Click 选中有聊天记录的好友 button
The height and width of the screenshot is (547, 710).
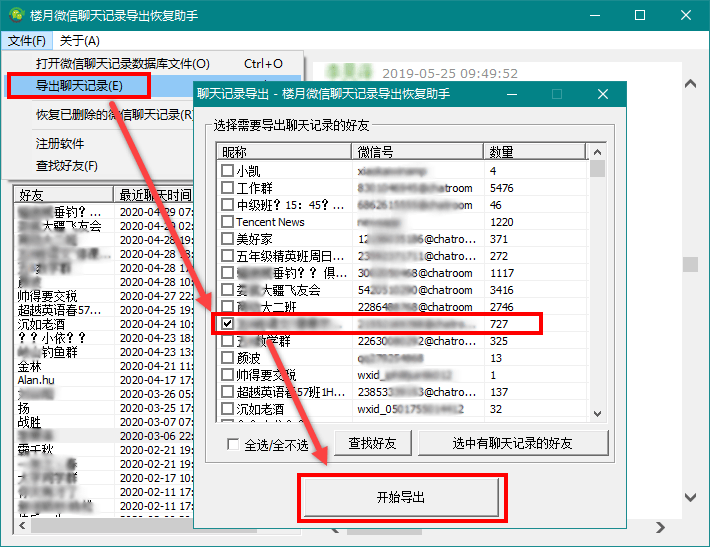(x=513, y=443)
